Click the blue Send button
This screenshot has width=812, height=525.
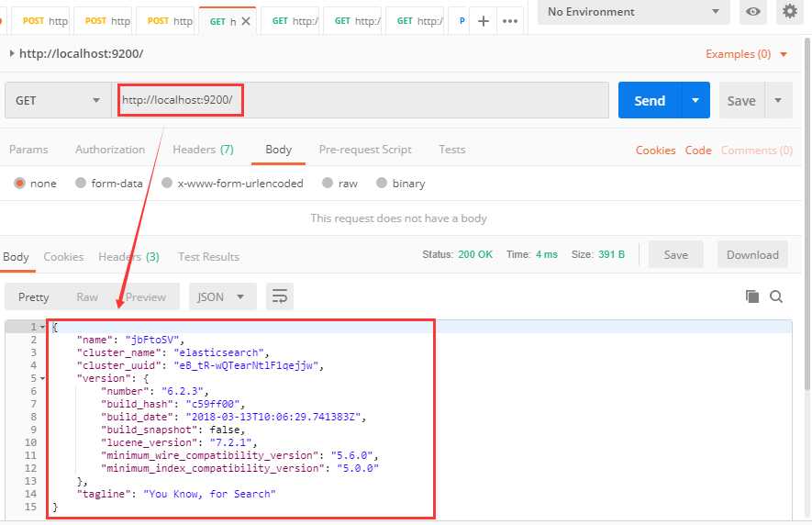650,100
